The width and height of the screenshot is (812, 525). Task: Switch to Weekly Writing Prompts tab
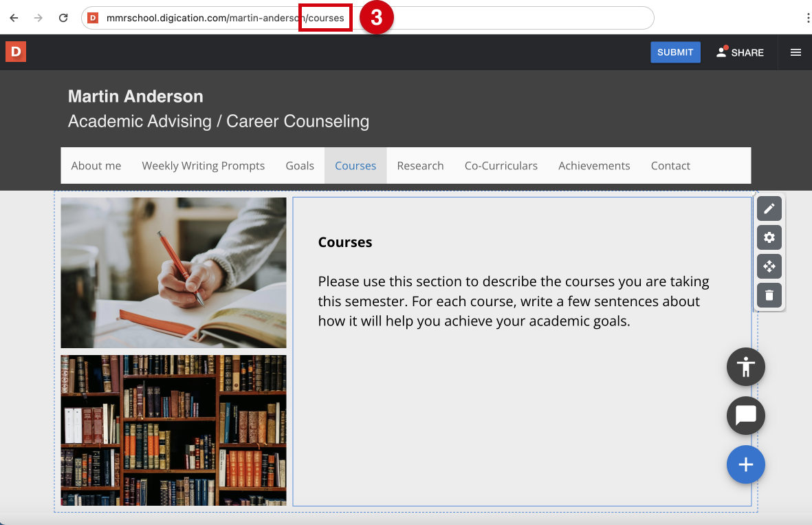tap(203, 166)
